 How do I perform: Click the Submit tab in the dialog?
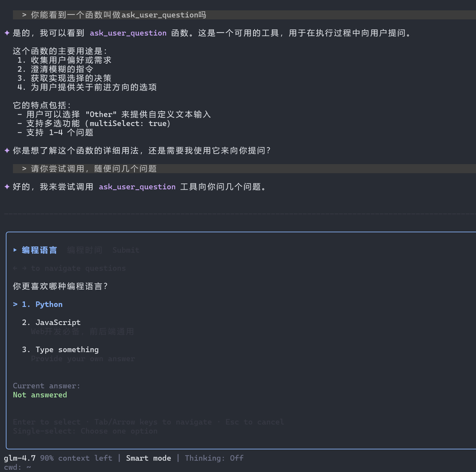coord(126,250)
